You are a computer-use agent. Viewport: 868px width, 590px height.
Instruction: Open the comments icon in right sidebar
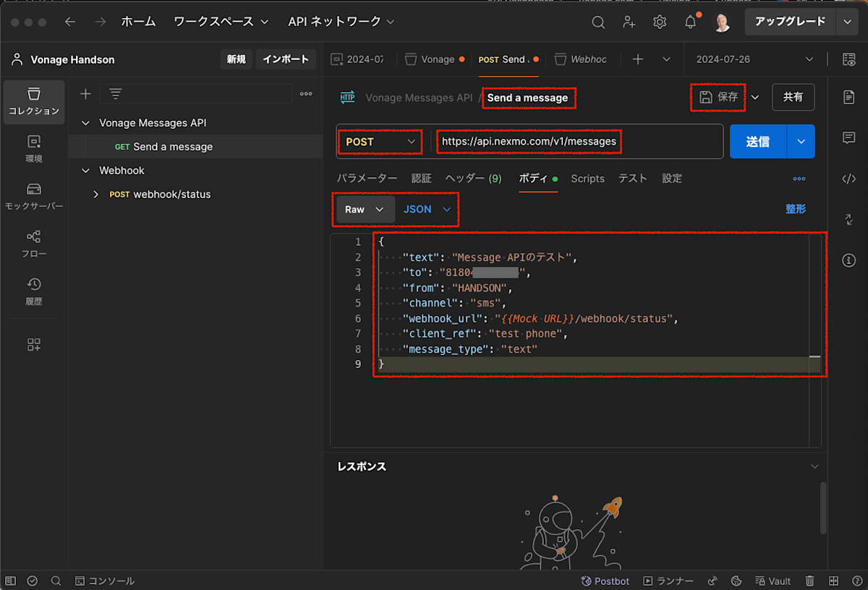point(849,137)
